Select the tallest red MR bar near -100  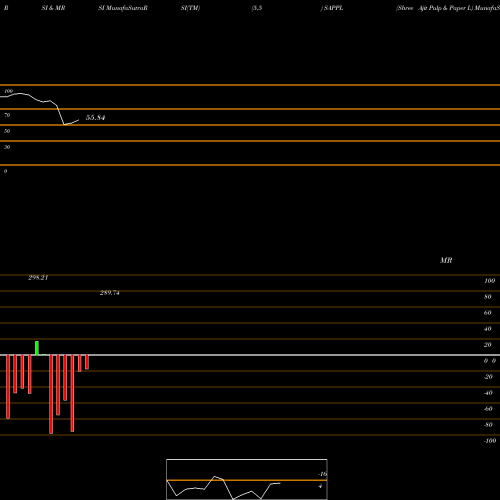coord(51,394)
